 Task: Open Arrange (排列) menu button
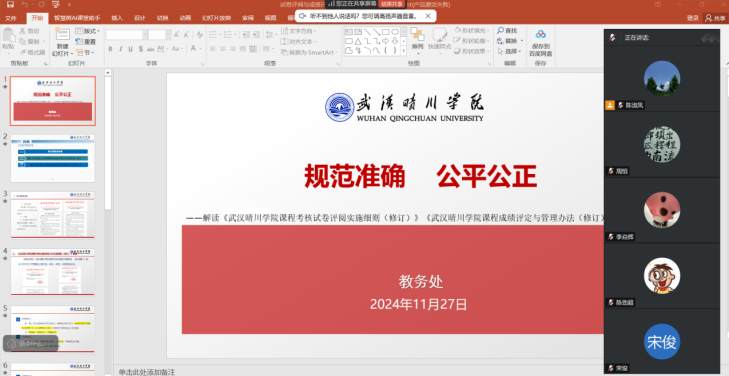(417, 40)
